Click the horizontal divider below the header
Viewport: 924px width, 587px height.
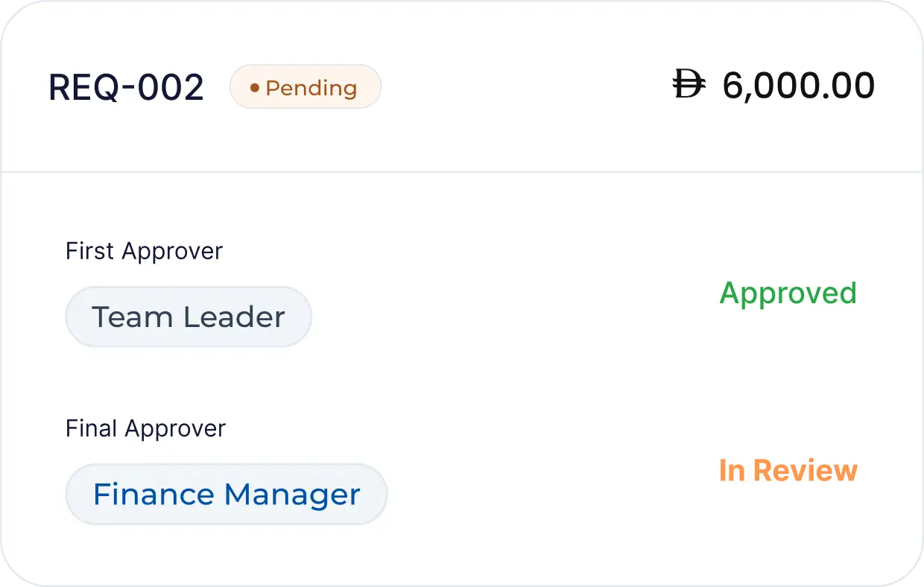[462, 172]
